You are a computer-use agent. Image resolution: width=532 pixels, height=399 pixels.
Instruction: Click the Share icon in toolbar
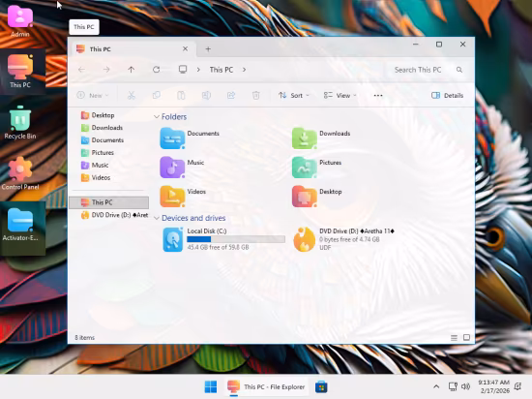click(231, 96)
